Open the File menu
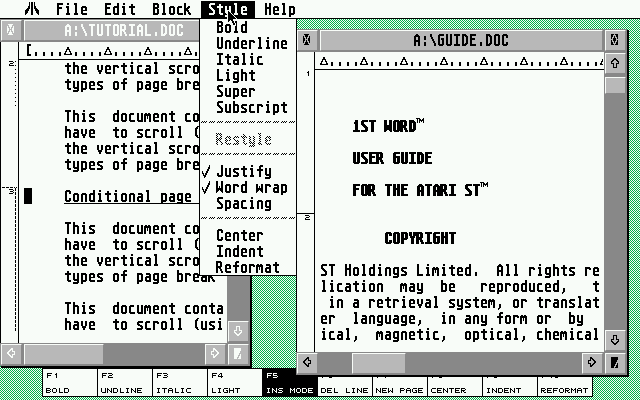This screenshot has height=400, width=640. pyautogui.click(x=72, y=9)
